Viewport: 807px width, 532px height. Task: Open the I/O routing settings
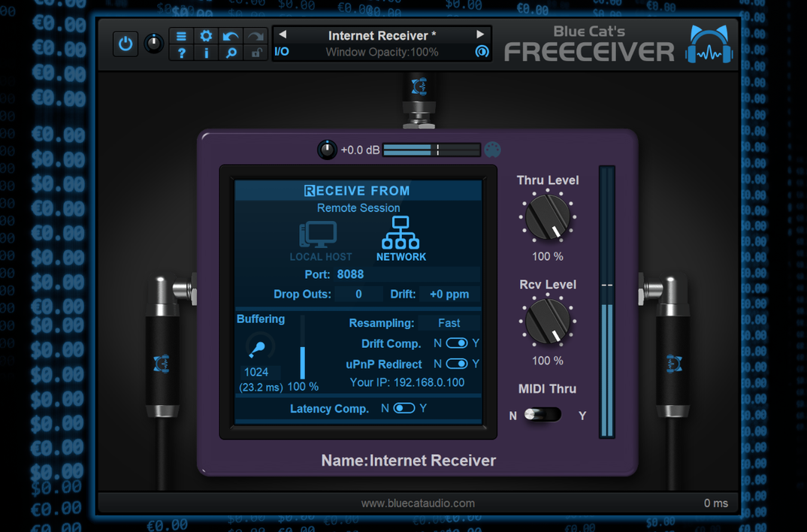click(x=282, y=51)
